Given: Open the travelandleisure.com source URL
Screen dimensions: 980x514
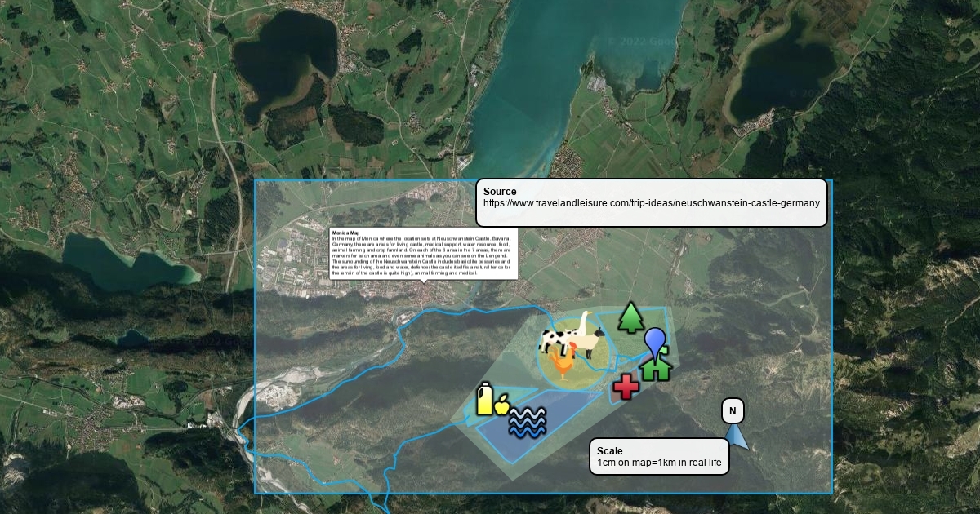Looking at the screenshot, I should pos(651,203).
